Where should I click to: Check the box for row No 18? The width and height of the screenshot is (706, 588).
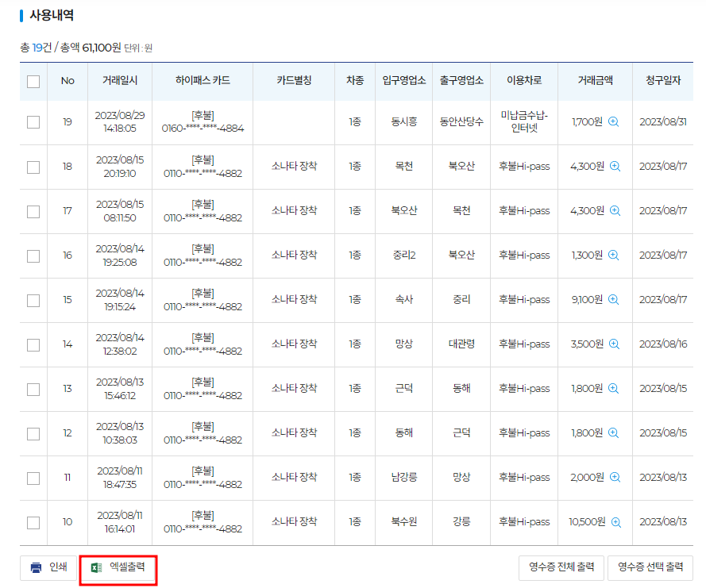(x=33, y=167)
